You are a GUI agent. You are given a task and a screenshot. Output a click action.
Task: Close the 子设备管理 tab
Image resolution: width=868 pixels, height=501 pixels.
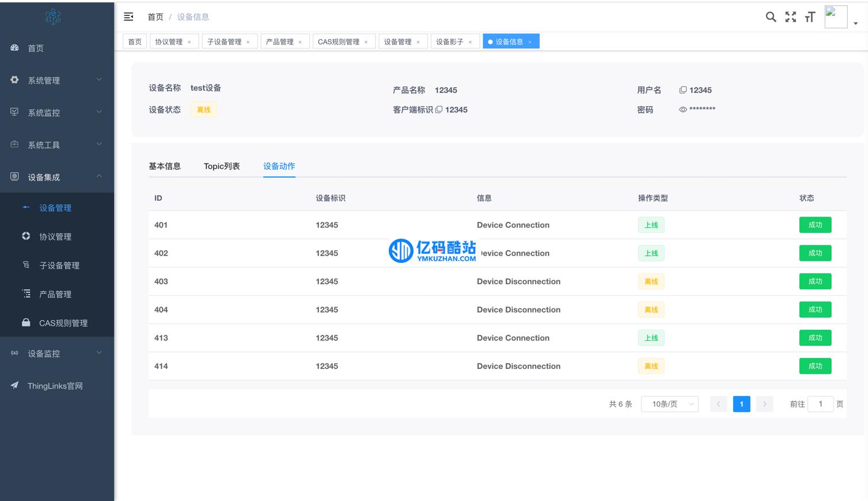pyautogui.click(x=248, y=42)
